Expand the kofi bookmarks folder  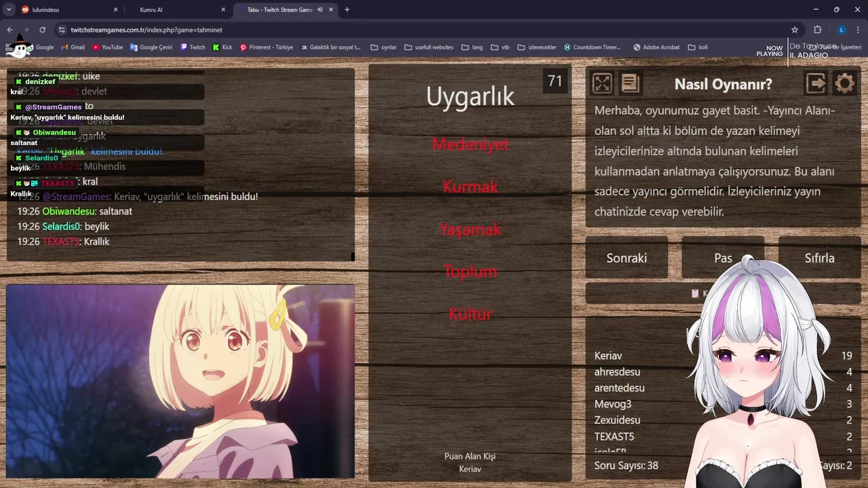pos(698,47)
